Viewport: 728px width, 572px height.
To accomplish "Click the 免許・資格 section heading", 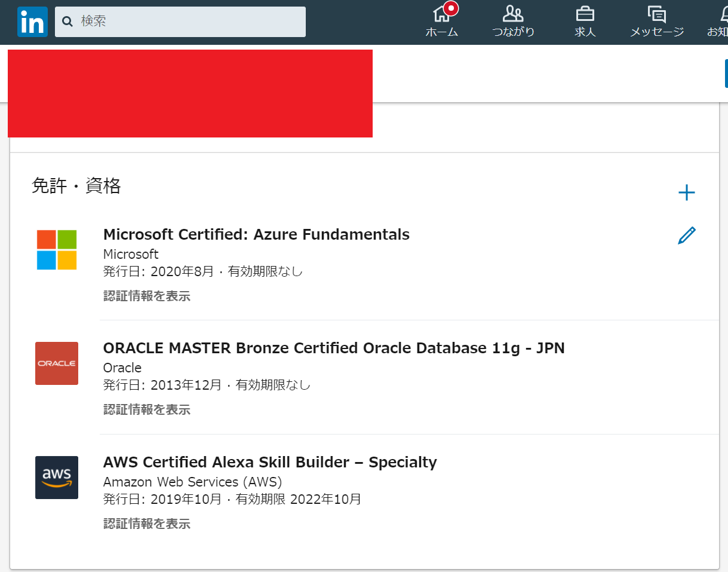I will [x=76, y=186].
